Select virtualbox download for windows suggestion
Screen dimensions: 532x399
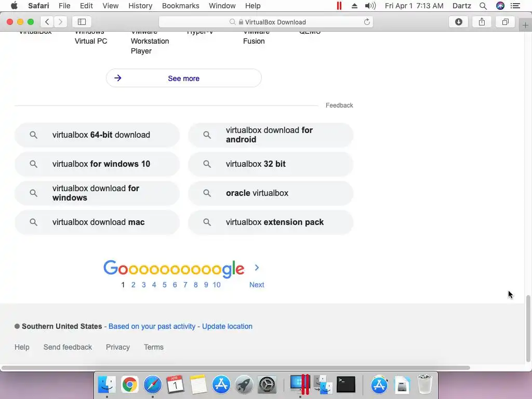point(97,193)
